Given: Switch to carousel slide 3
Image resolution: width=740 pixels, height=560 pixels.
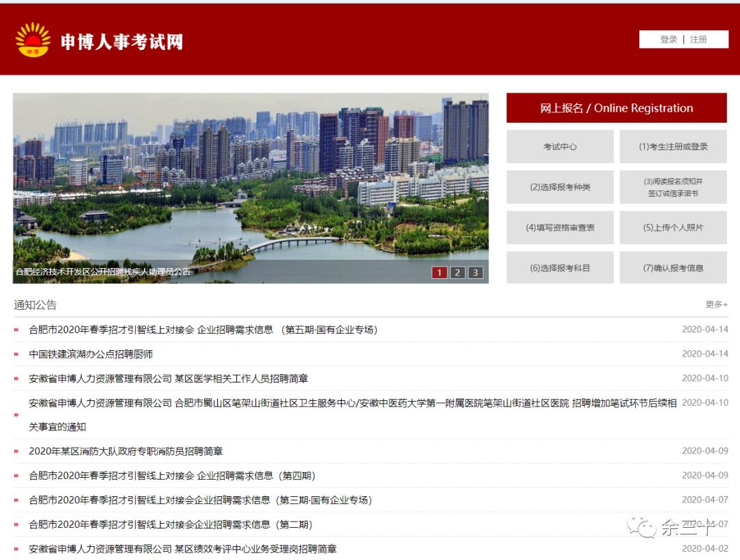Looking at the screenshot, I should click(x=474, y=272).
